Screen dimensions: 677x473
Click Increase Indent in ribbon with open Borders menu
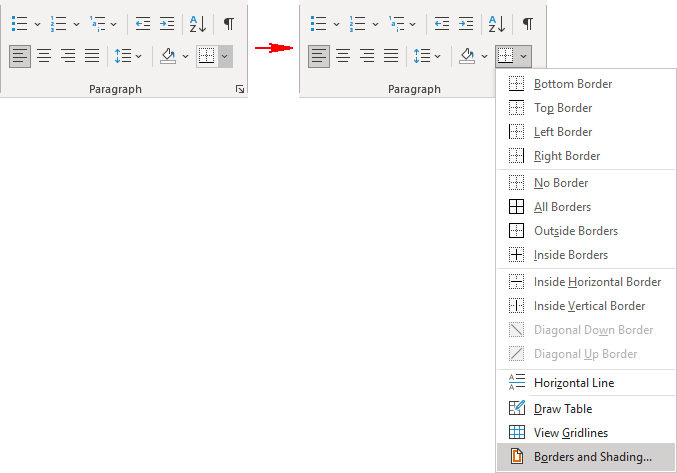coord(466,23)
